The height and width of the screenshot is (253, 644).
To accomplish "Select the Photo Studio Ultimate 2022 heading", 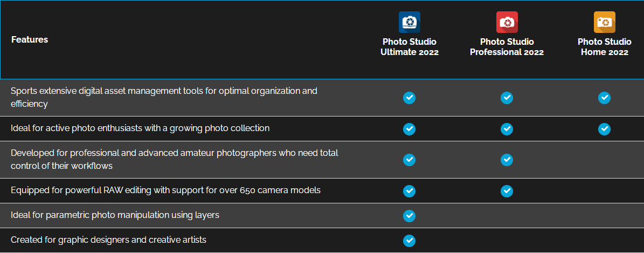I will coord(410,47).
